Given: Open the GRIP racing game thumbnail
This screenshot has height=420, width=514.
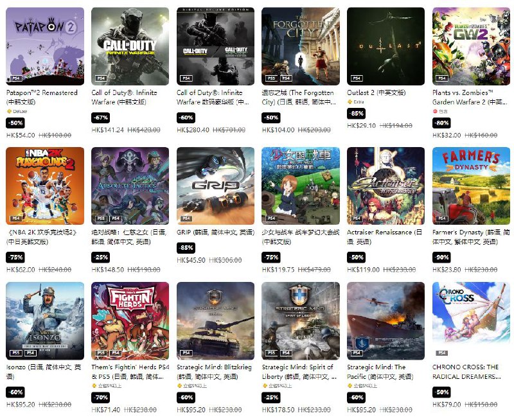Looking at the screenshot, I should [x=215, y=186].
